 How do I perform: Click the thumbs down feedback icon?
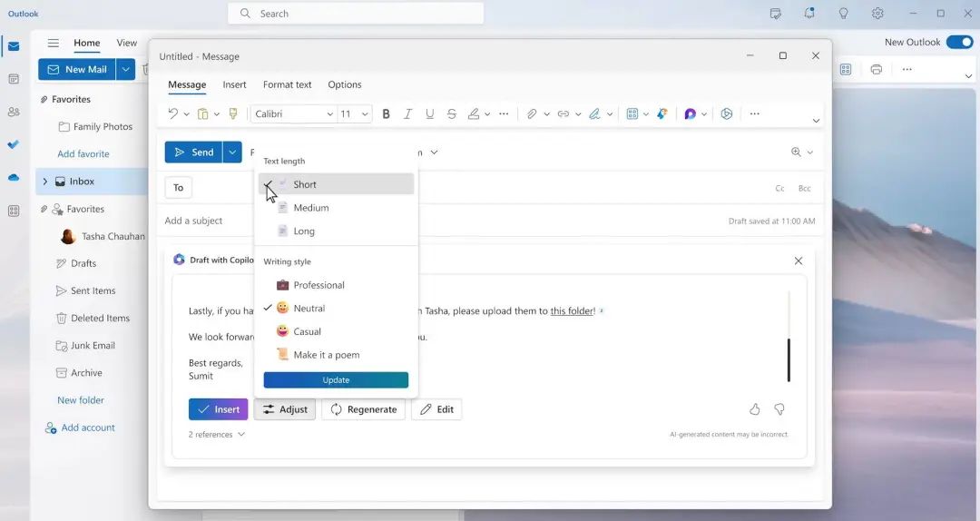click(x=779, y=409)
